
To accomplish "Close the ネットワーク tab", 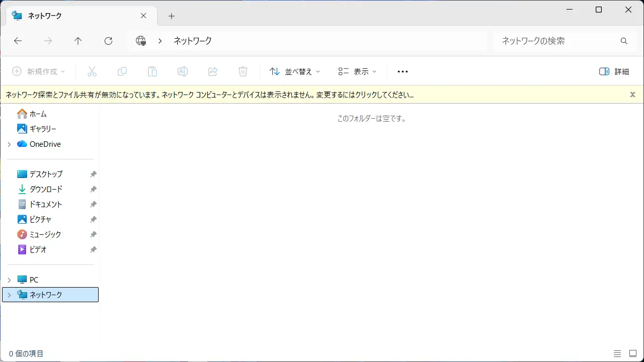I will click(143, 16).
